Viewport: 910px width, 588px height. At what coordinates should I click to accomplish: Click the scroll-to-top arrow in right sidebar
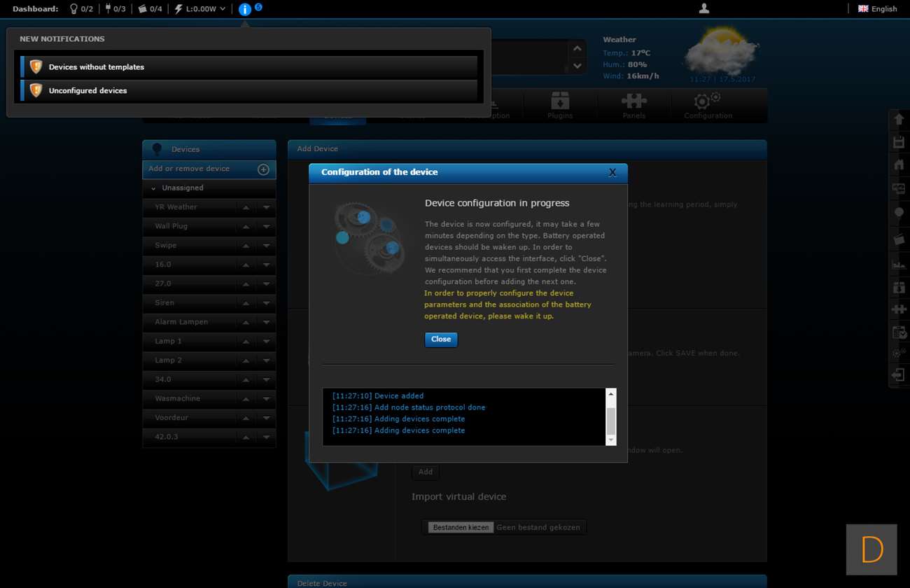pyautogui.click(x=899, y=120)
